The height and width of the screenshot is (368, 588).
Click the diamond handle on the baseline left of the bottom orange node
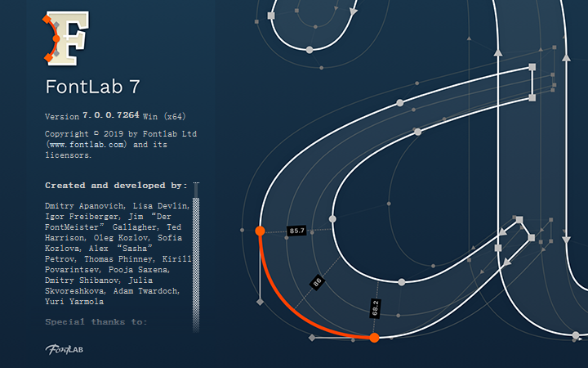[x=312, y=337]
